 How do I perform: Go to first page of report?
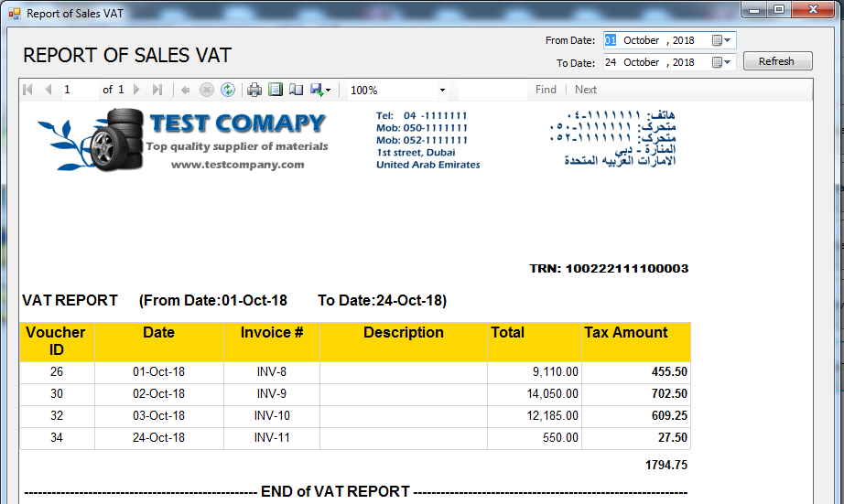[28, 90]
